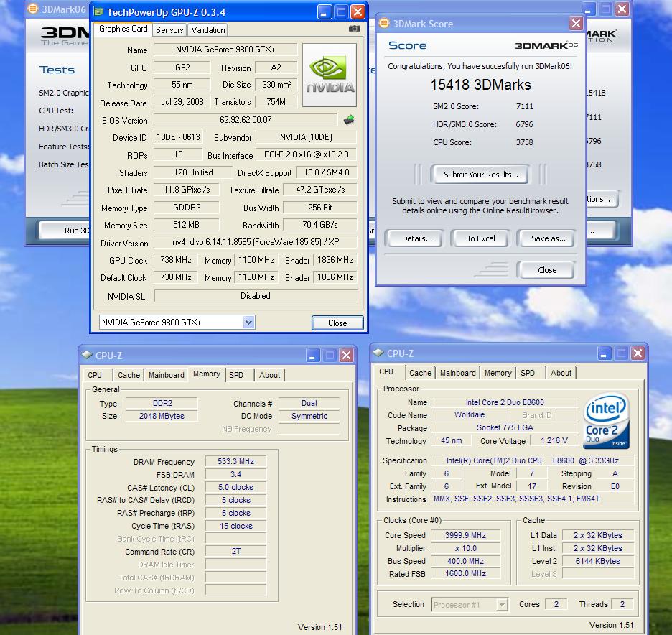The image size is (672, 635).
Task: Click the BIOS save chip icon in GPU-Z
Action: click(349, 120)
